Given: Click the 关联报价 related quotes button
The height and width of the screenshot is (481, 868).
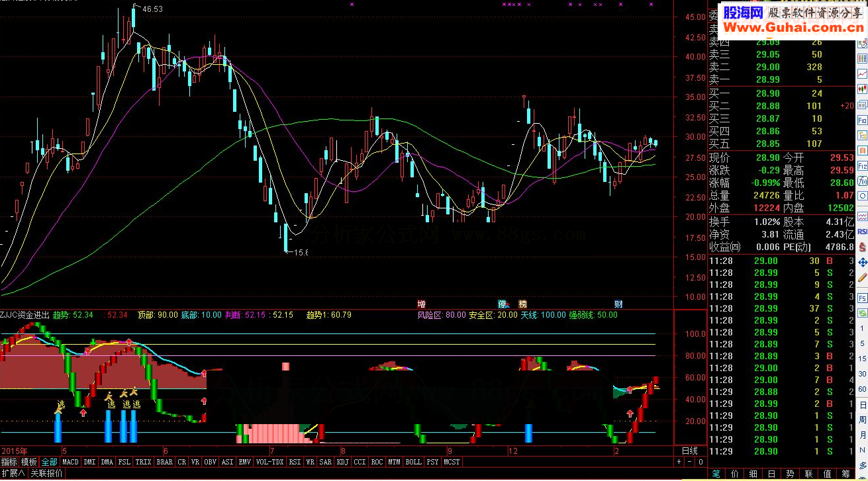Looking at the screenshot, I should [x=47, y=474].
